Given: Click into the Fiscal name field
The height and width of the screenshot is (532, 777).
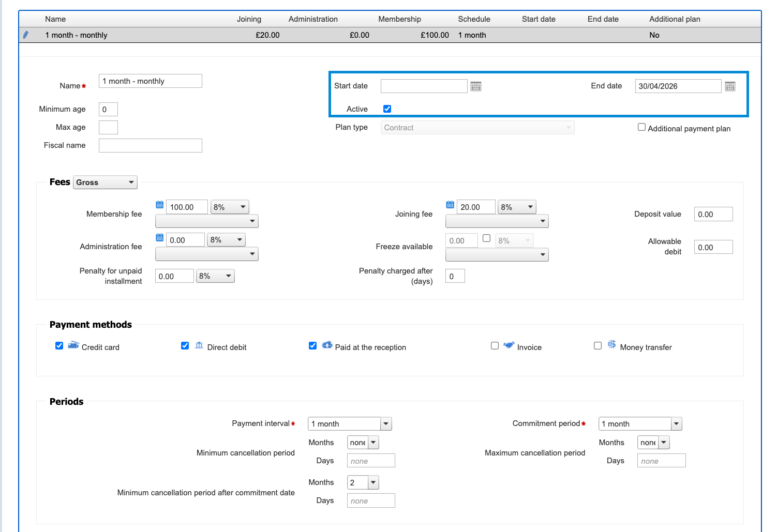Looking at the screenshot, I should tap(150, 146).
